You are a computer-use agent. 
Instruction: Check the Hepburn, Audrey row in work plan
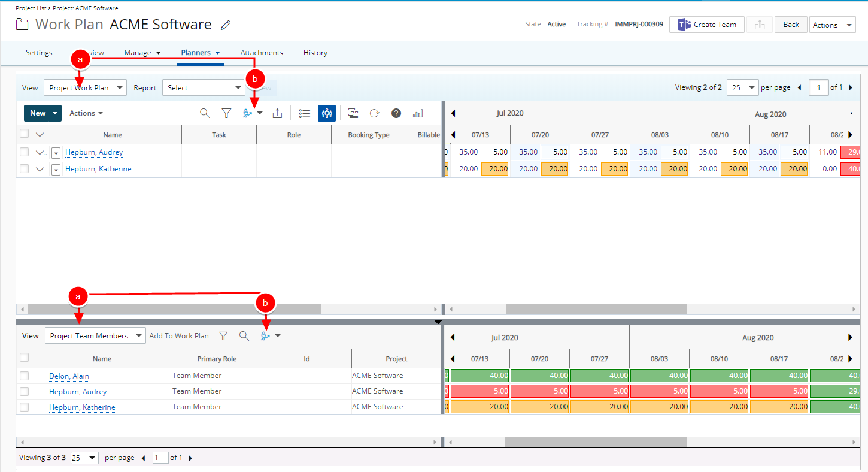click(x=24, y=152)
